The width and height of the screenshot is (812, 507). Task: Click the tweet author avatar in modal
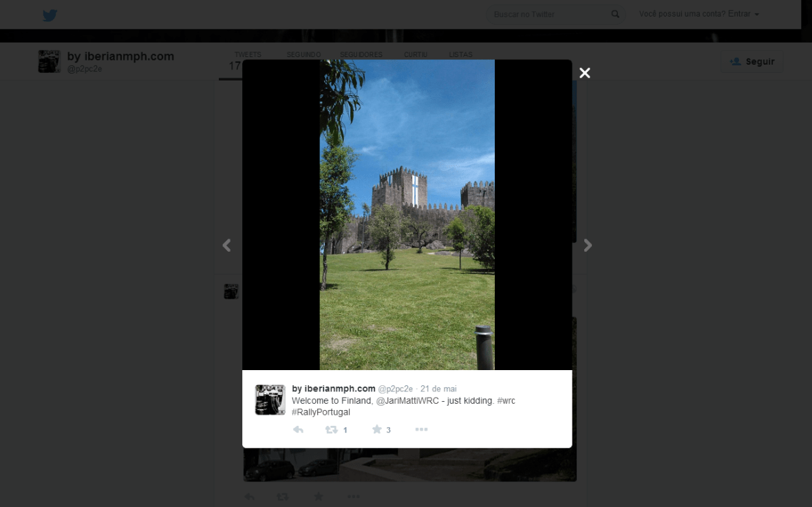[x=270, y=400]
